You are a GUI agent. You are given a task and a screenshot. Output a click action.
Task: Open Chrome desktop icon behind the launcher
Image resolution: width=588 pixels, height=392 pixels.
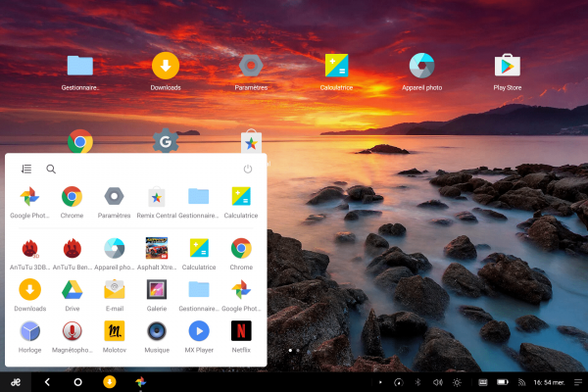[x=80, y=141]
